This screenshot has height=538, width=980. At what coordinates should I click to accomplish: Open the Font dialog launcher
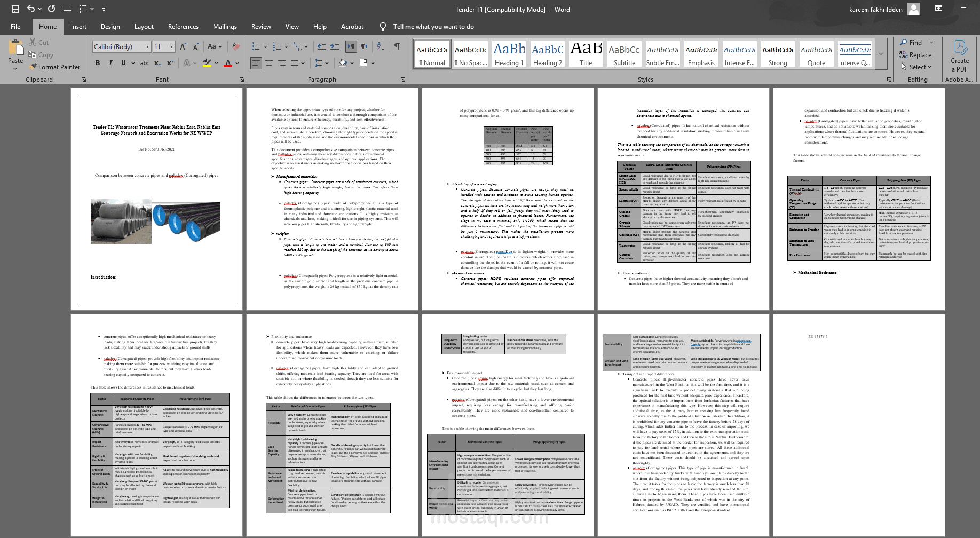[241, 80]
